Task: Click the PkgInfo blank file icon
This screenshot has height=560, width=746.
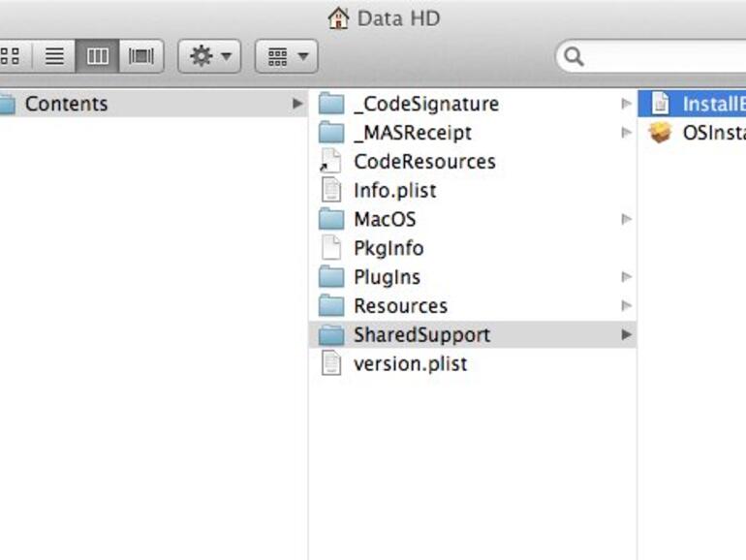Action: tap(331, 248)
